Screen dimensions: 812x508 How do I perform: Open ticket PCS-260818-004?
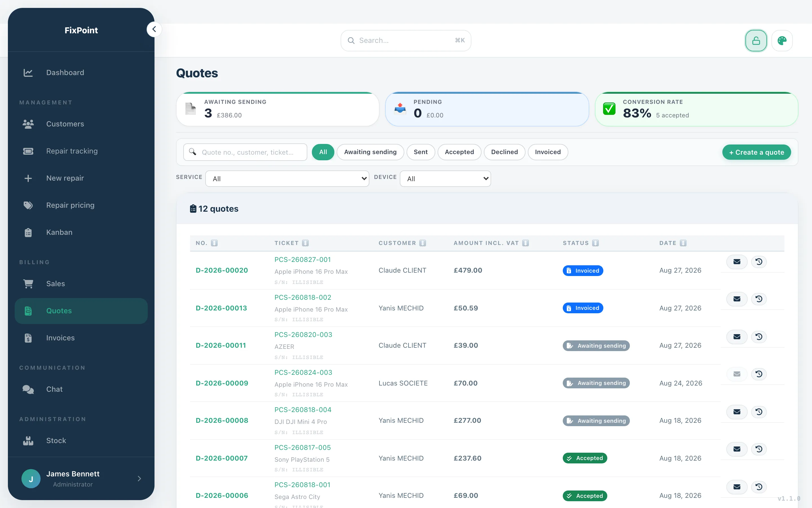303,410
